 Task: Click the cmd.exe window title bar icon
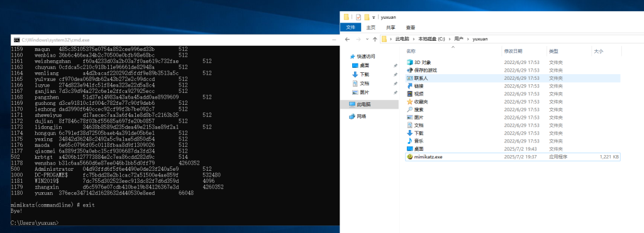click(x=16, y=40)
